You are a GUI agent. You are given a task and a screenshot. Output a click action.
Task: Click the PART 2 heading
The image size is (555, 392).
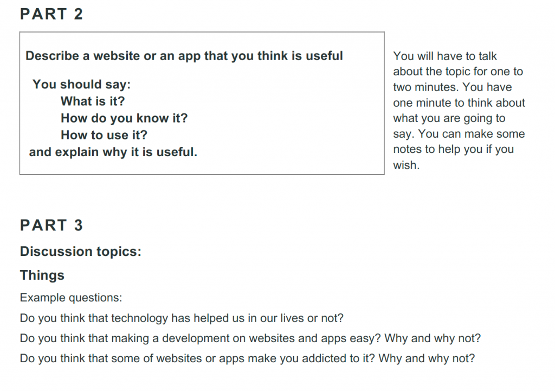pyautogui.click(x=51, y=14)
